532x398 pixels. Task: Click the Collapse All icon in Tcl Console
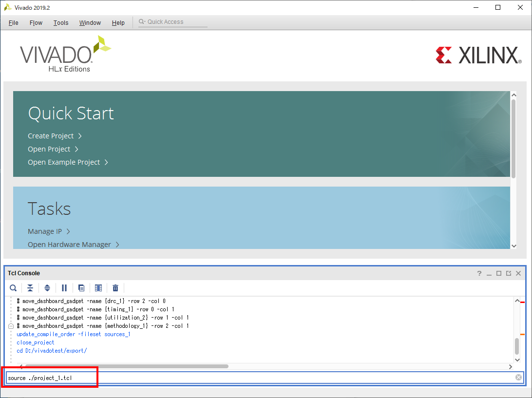pos(30,288)
